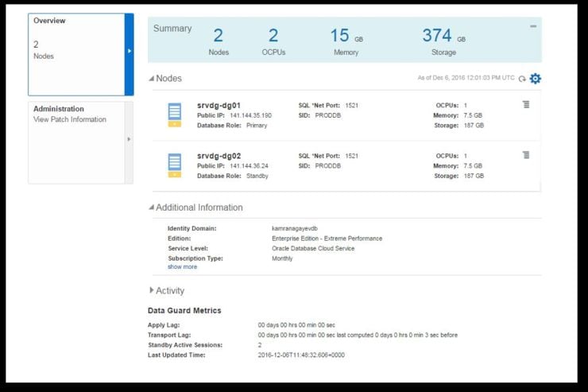The image size is (588, 392).
Task: Collapse the Additional Information section
Action: (152, 208)
